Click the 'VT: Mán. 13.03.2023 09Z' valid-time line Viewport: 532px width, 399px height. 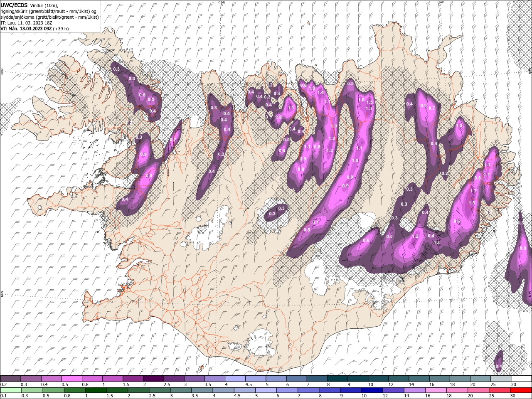26,29
